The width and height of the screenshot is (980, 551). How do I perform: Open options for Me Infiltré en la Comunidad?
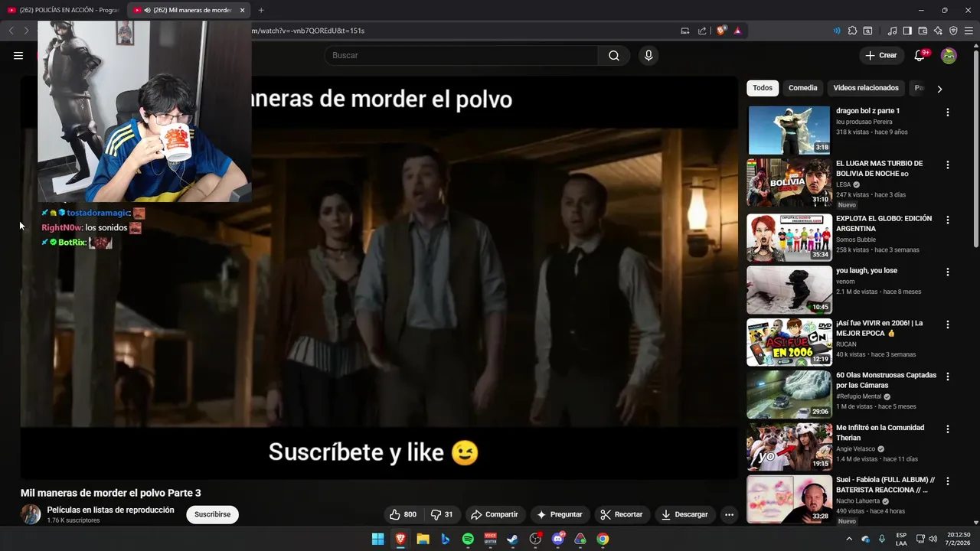point(948,429)
